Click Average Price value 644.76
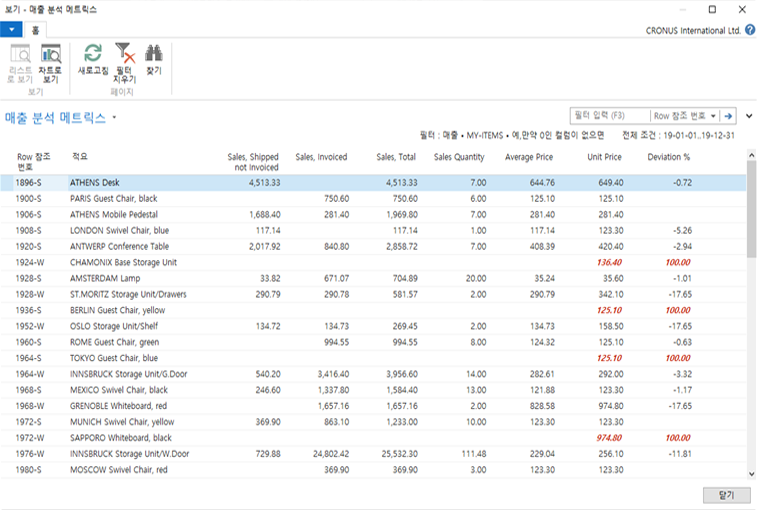757x510 pixels. (542, 183)
